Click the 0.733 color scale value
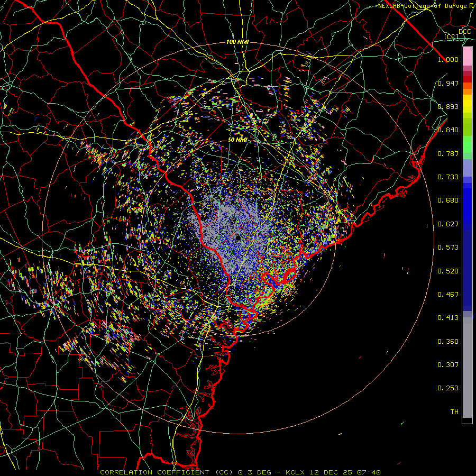This screenshot has width=476, height=476. click(448, 177)
